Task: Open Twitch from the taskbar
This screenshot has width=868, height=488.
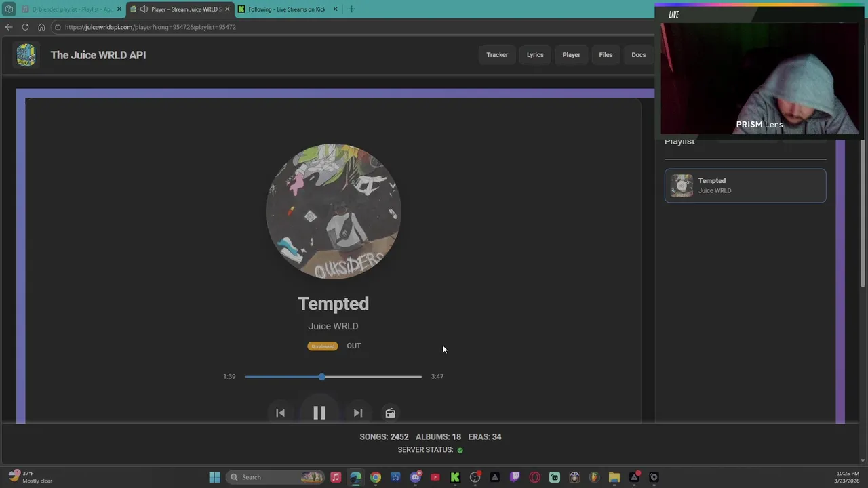Action: point(515,477)
